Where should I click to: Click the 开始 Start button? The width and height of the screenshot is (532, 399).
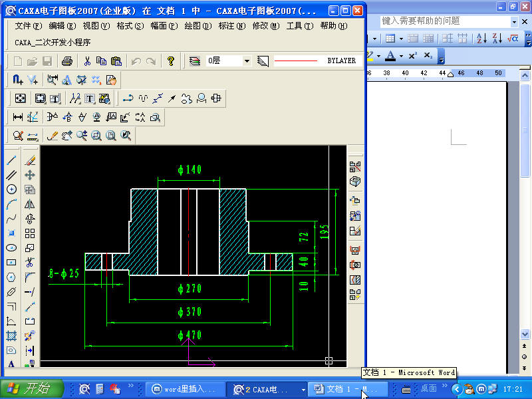(x=31, y=389)
